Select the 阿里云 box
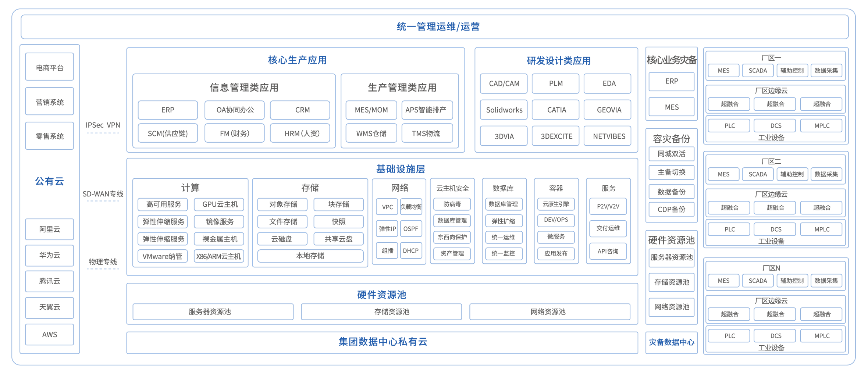Viewport: 868px width, 381px height. [x=50, y=229]
